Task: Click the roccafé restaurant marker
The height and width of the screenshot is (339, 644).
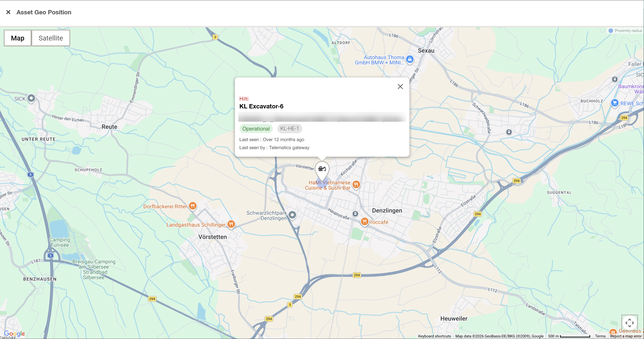Action: click(x=364, y=222)
